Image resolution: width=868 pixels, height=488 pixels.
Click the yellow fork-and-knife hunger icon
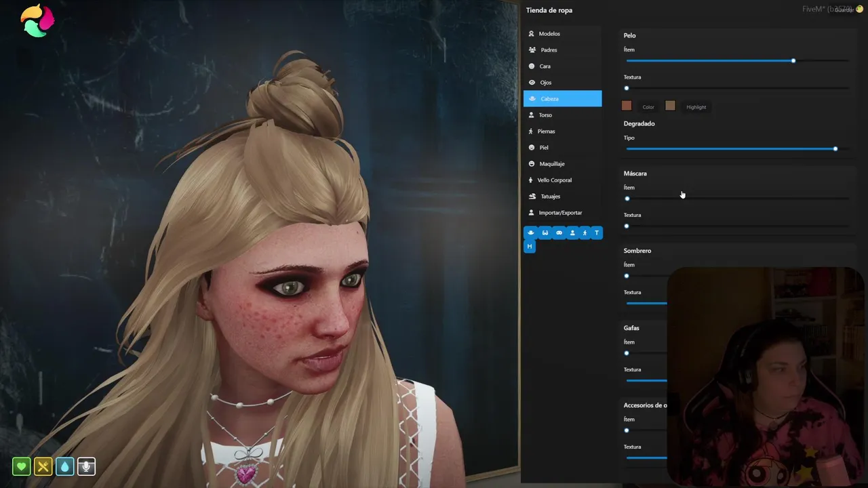click(x=43, y=466)
